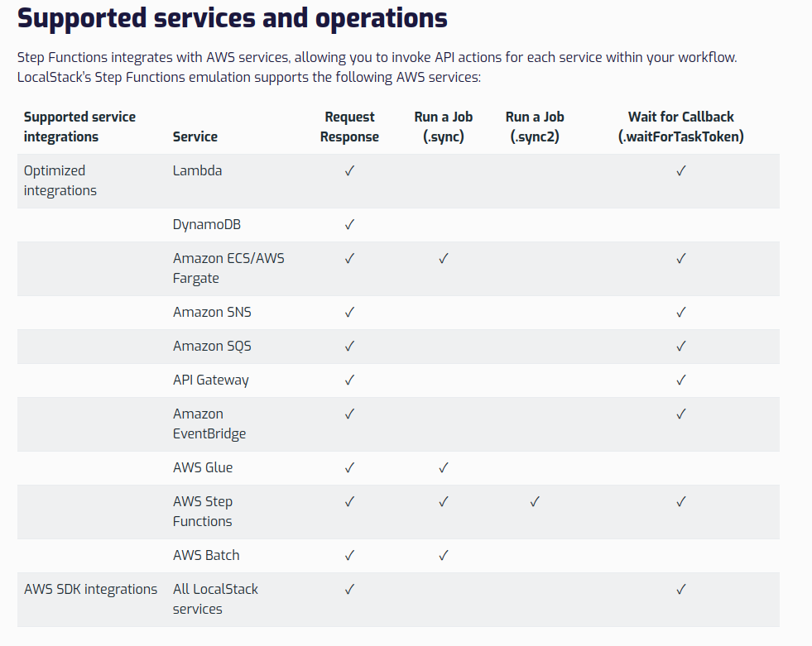This screenshot has height=646, width=812.
Task: Select the Wait for Callback column header
Action: pyautogui.click(x=681, y=127)
